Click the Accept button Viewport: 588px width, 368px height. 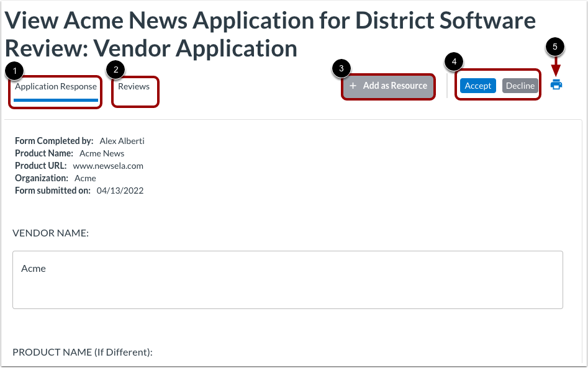478,86
